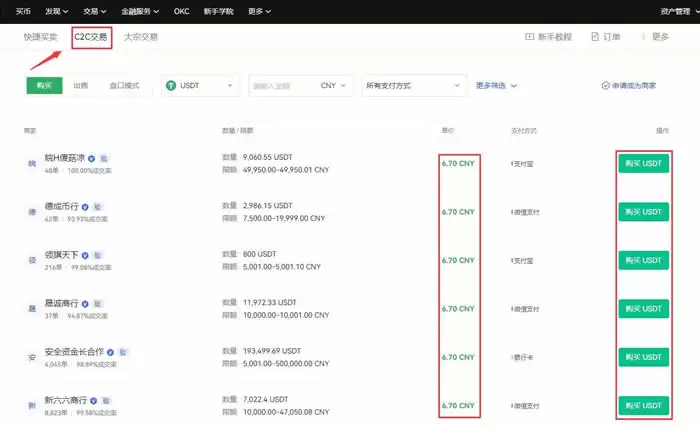Expand the 金融服务 menu in the top bar
This screenshot has height=428, width=700.
pyautogui.click(x=140, y=11)
